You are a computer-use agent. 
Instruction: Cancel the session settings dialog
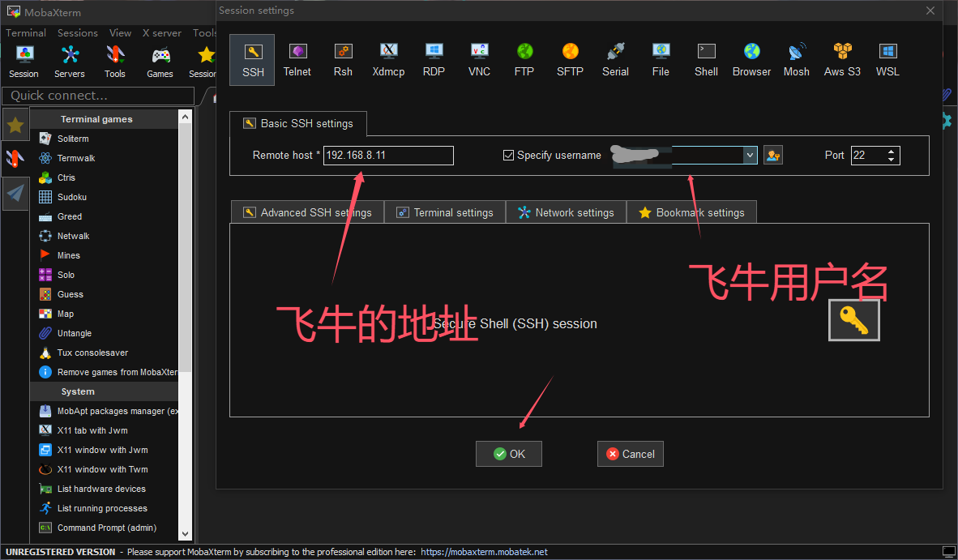pos(631,454)
